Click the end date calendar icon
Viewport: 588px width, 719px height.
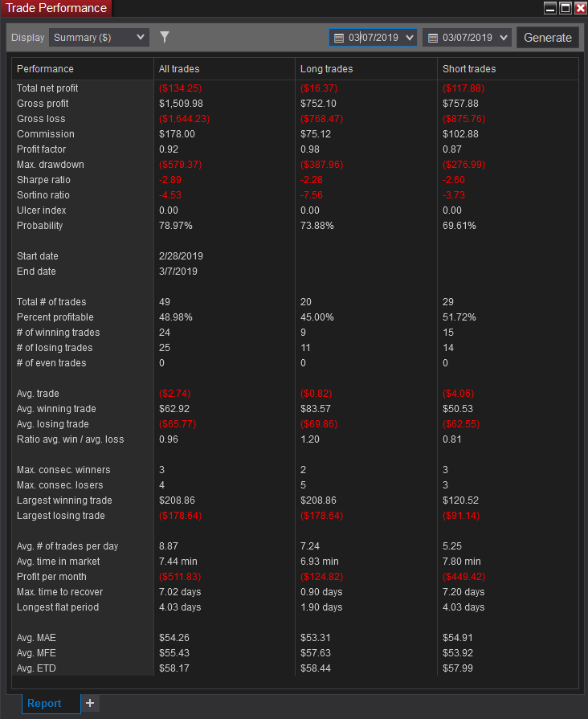coord(432,38)
